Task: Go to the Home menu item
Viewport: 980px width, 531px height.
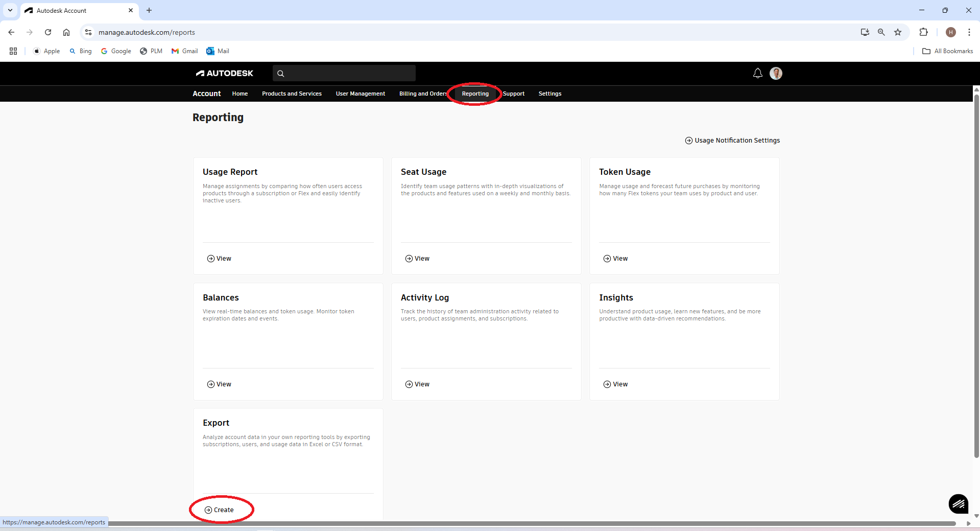Action: pyautogui.click(x=240, y=94)
